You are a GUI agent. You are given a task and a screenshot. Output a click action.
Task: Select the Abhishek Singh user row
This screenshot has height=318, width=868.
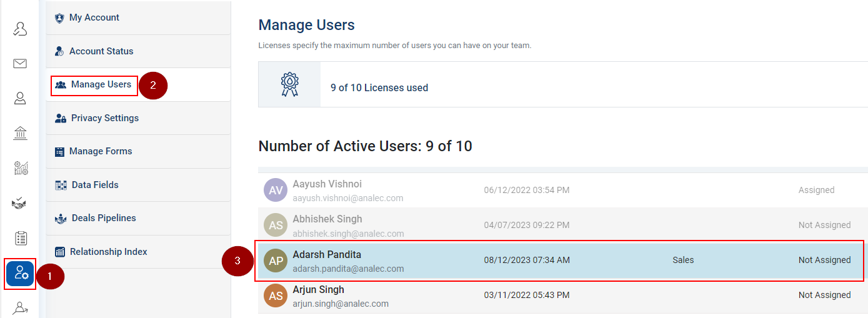[562, 225]
